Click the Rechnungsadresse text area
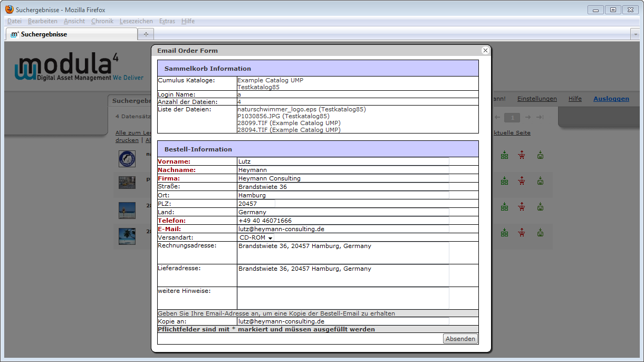Viewport: 644px width, 362px height. pyautogui.click(x=343, y=253)
